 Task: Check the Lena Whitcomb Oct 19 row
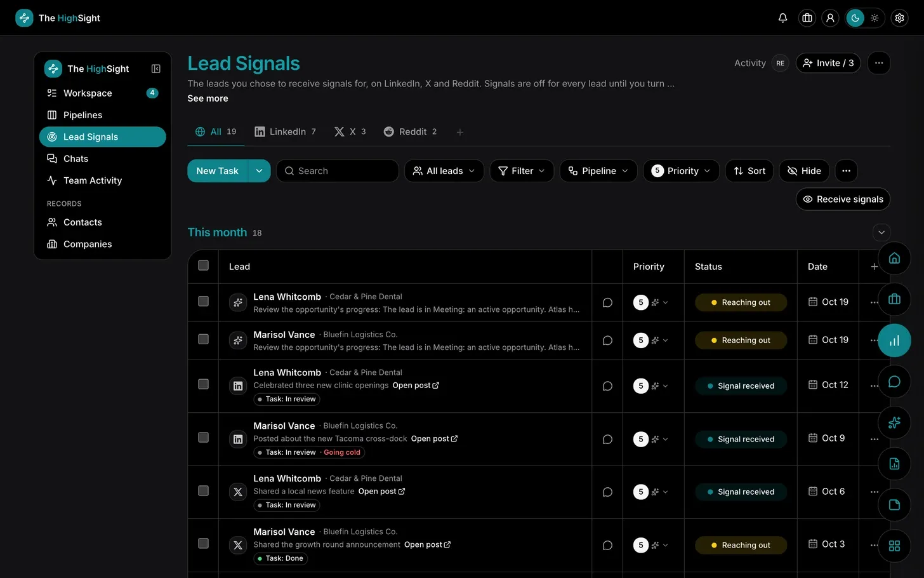coord(203,301)
